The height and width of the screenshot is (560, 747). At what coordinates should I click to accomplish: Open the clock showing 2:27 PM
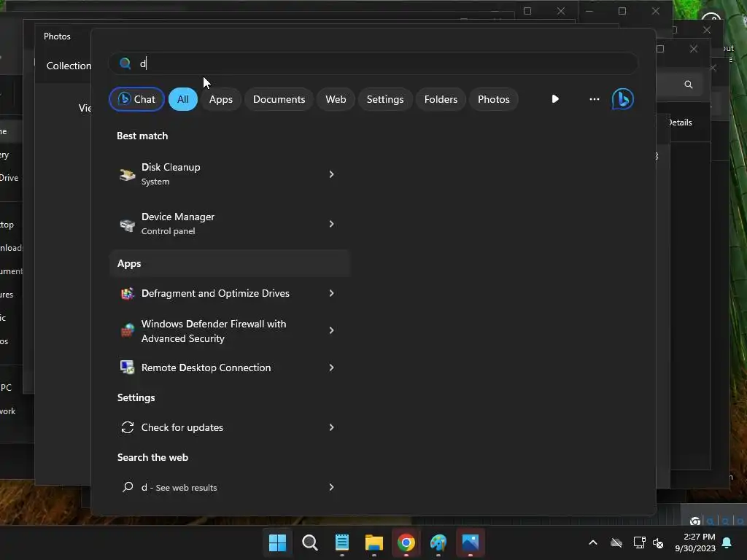tap(695, 542)
